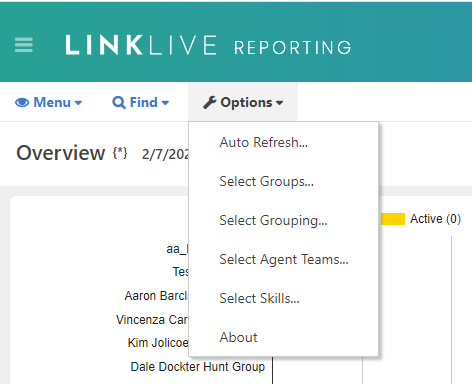Click the eye icon beside Menu
The width and height of the screenshot is (472, 384).
click(x=22, y=103)
